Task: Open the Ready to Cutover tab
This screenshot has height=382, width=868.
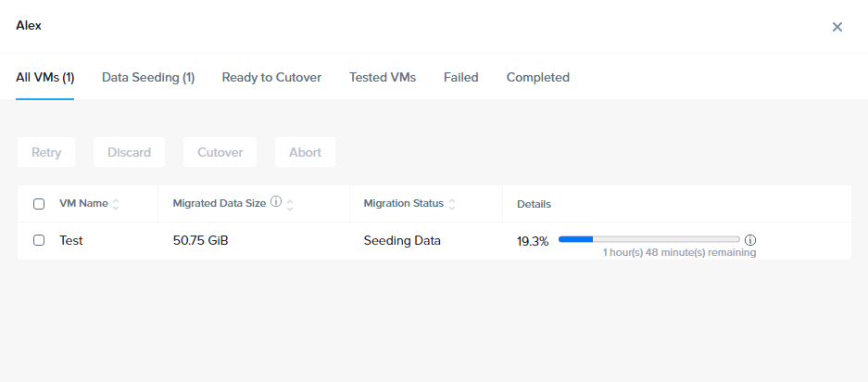Action: [271, 77]
